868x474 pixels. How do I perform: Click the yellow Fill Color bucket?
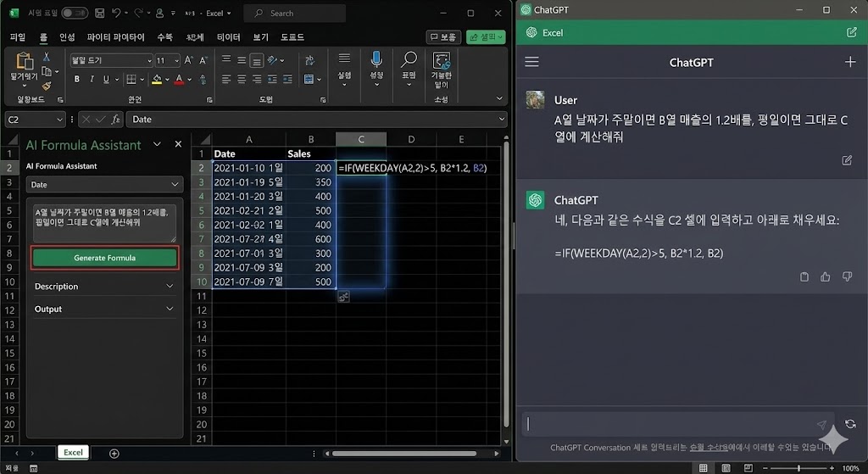point(157,79)
